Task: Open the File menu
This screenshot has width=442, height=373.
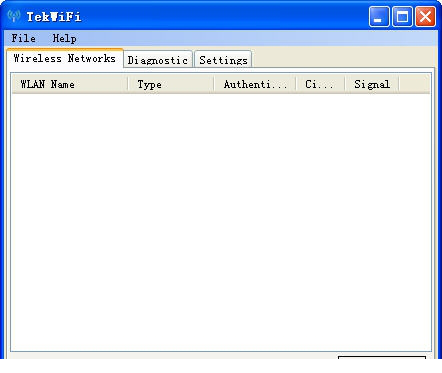Action: [x=23, y=38]
